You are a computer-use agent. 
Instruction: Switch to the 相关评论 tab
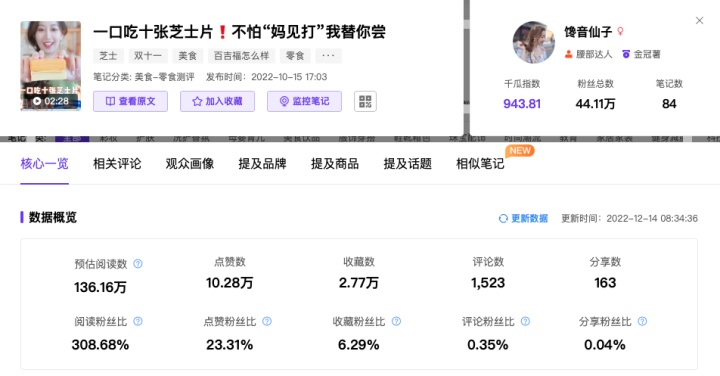click(x=117, y=163)
